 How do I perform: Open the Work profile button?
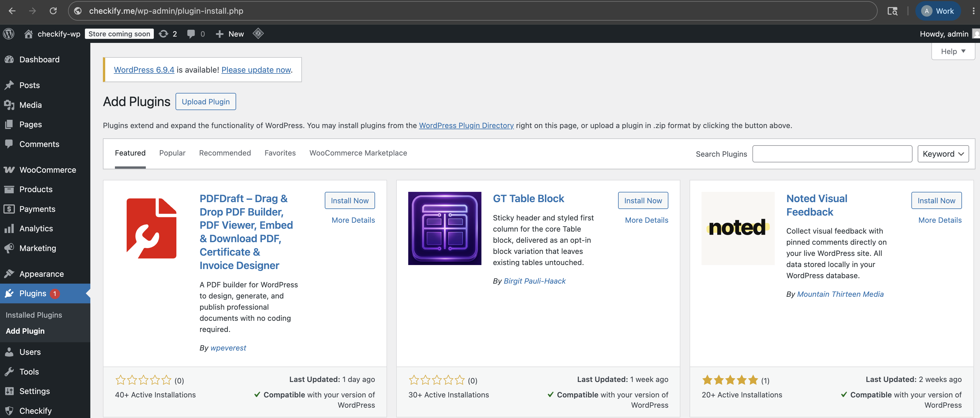938,11
